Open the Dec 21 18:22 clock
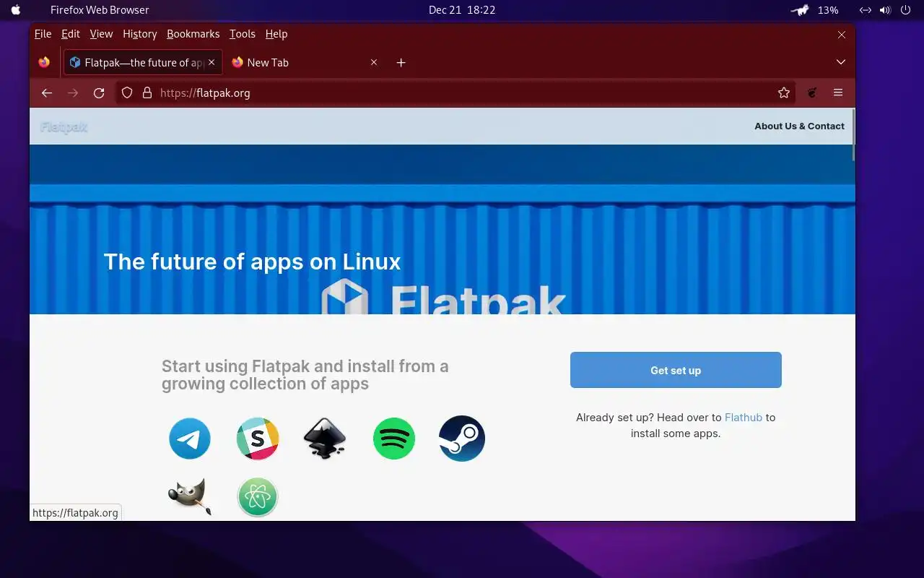The width and height of the screenshot is (924, 578). (462, 10)
